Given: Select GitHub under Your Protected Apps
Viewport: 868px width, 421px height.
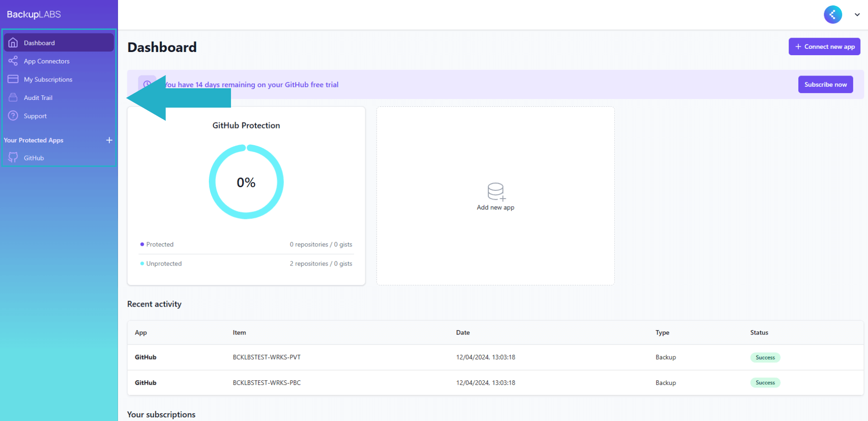Looking at the screenshot, I should tap(59, 158).
